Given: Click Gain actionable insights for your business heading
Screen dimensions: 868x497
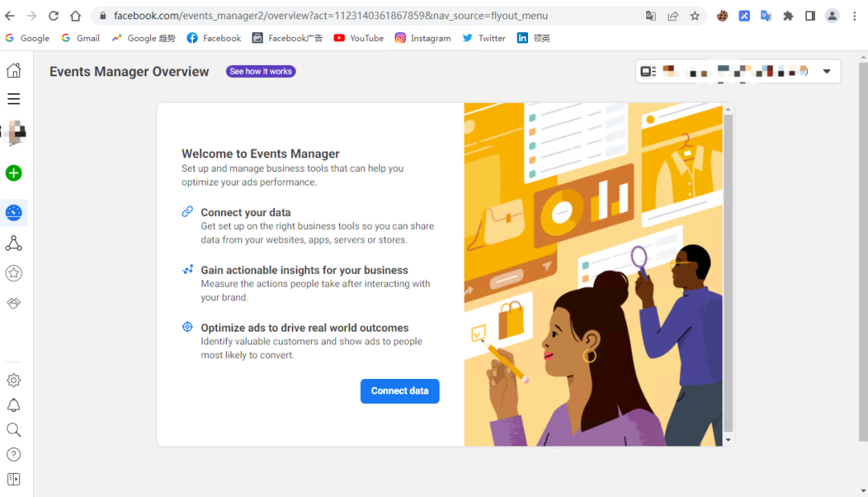Looking at the screenshot, I should pos(305,270).
